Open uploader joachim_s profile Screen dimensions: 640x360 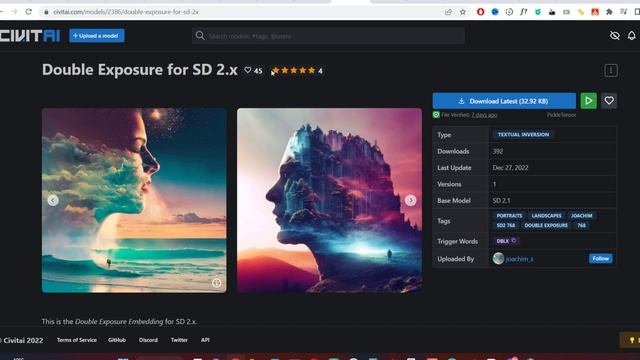(x=519, y=259)
